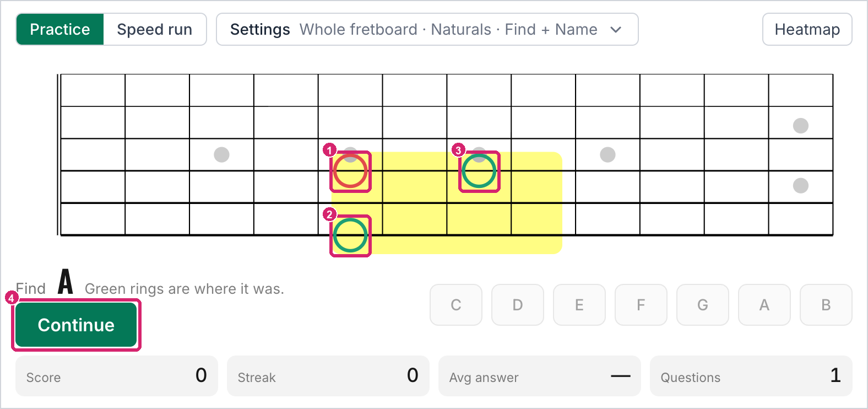868x409 pixels.
Task: Click the Continue button
Action: coord(76,325)
